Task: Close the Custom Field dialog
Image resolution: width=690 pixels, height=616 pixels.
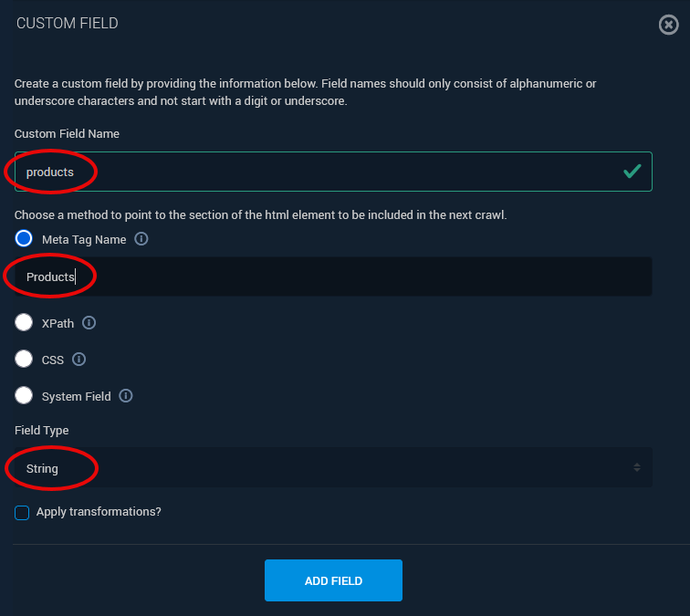Action: click(x=669, y=25)
